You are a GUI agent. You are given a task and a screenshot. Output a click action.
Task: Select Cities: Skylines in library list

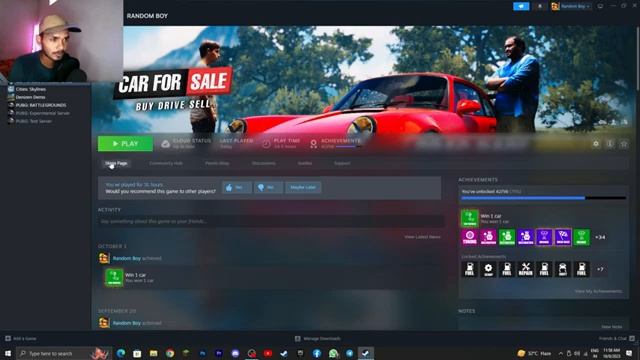point(31,89)
